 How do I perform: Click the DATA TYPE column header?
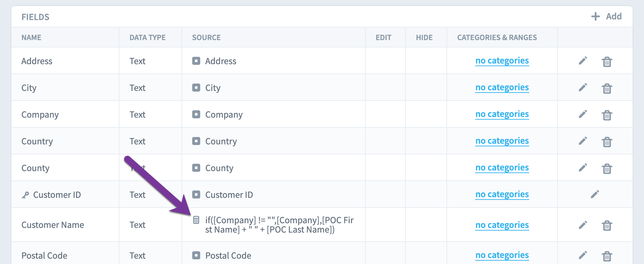coord(147,37)
